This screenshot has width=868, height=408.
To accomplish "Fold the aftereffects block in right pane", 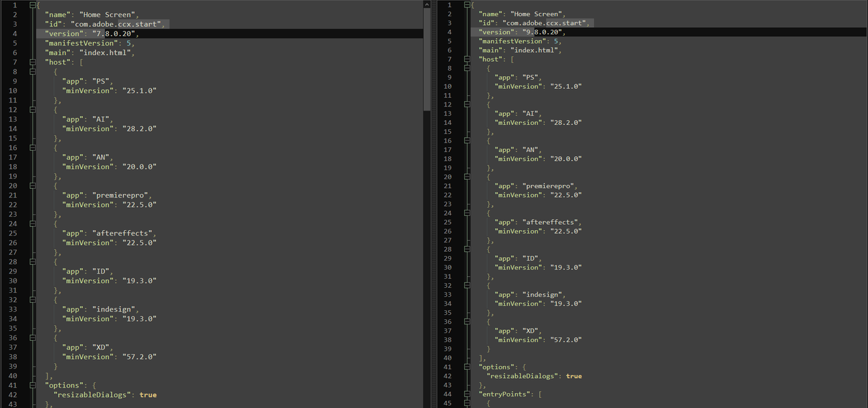I will coord(466,213).
